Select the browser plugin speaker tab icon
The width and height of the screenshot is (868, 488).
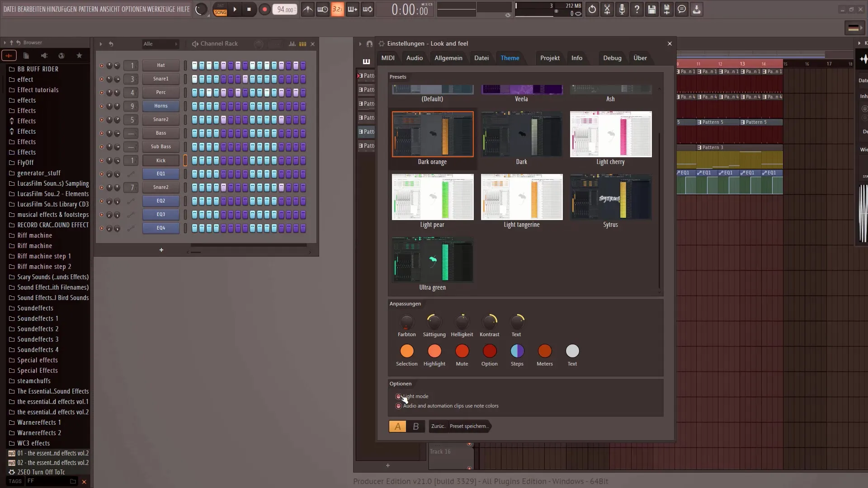[x=44, y=56]
